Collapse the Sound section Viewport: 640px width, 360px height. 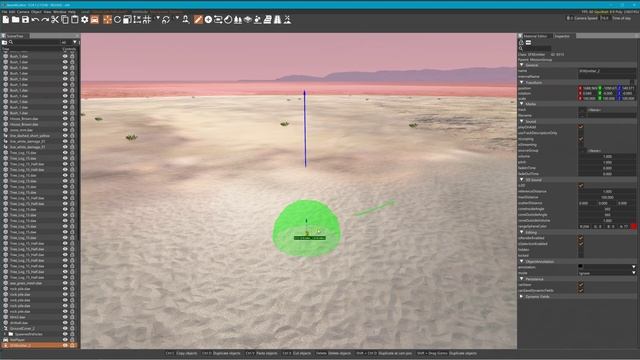[x=522, y=121]
